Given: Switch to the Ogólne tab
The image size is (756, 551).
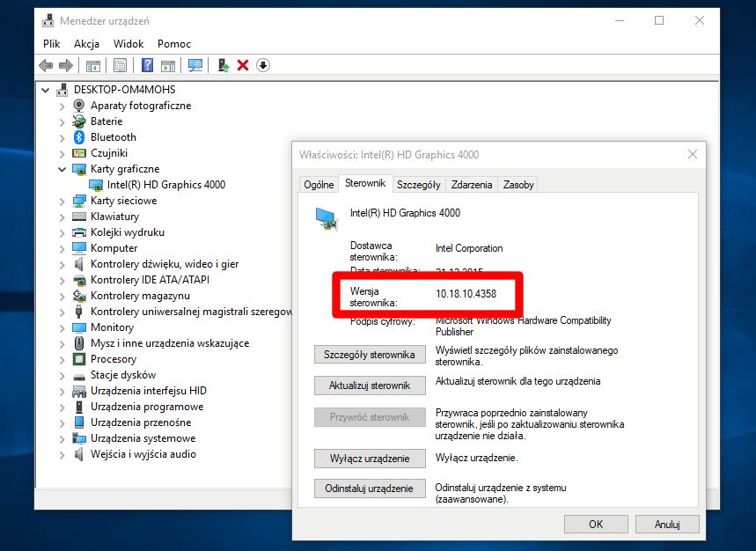Looking at the screenshot, I should pos(319,185).
